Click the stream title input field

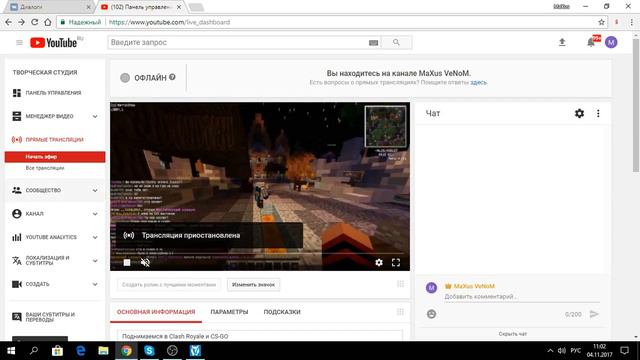260,336
